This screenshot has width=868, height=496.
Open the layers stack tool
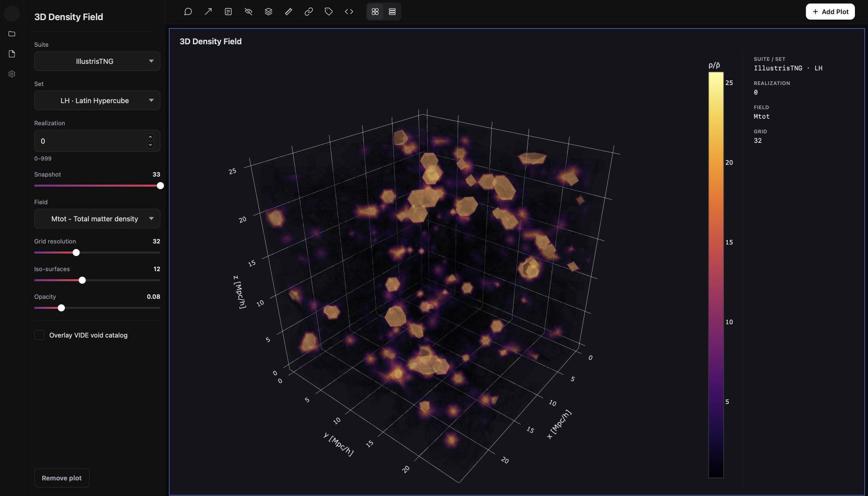(x=269, y=12)
